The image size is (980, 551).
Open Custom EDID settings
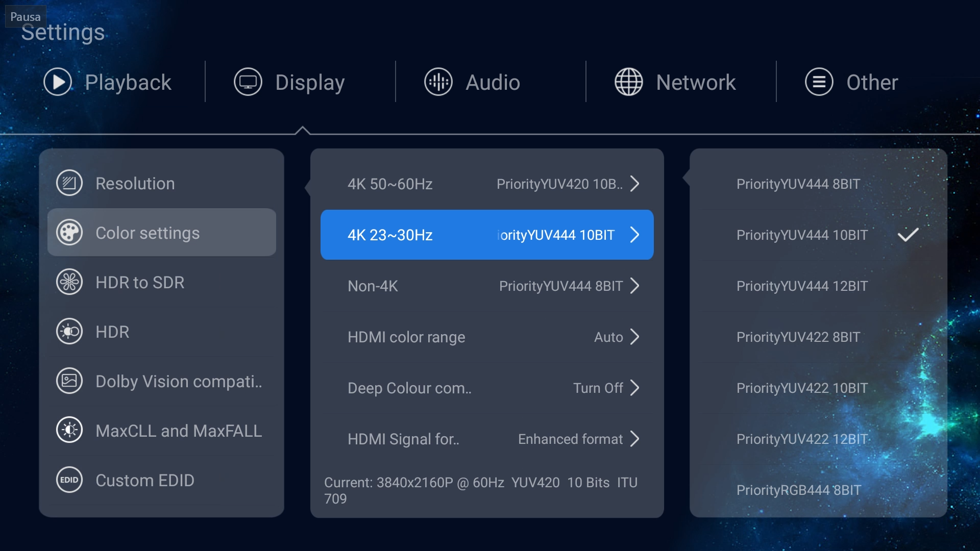point(162,480)
